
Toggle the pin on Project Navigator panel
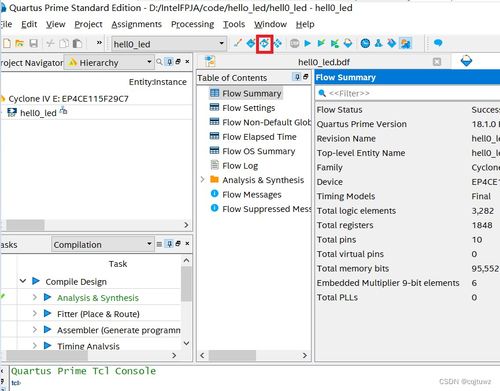tap(169, 62)
